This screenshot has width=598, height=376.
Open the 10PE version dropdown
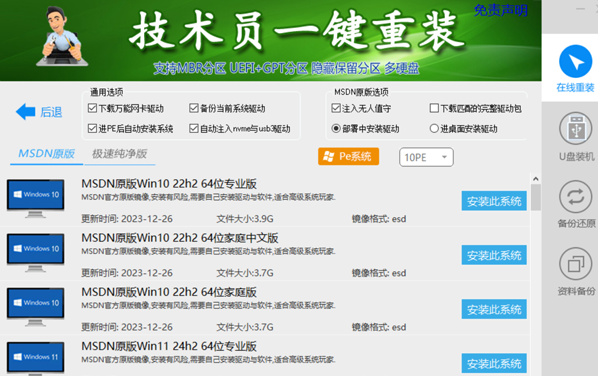pyautogui.click(x=426, y=157)
